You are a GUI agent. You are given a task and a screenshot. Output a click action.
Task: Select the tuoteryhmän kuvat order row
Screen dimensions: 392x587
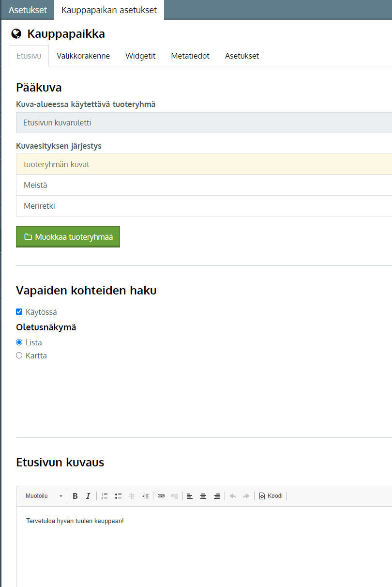coord(204,164)
